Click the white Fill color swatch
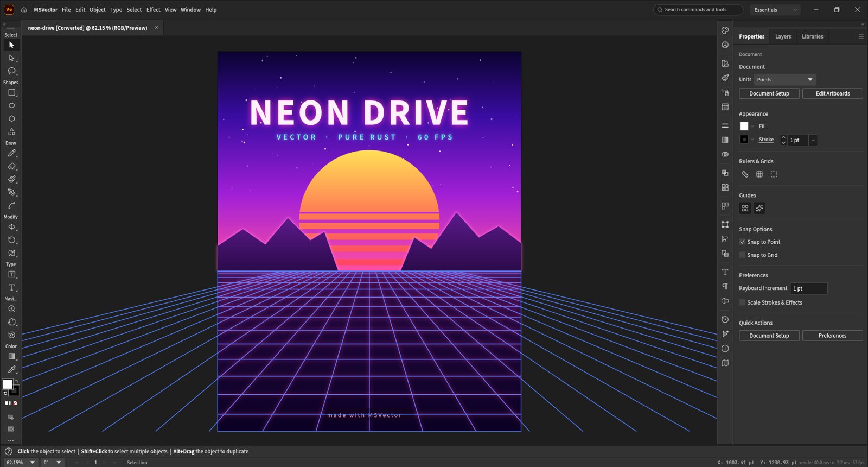This screenshot has width=868, height=467. [x=744, y=126]
